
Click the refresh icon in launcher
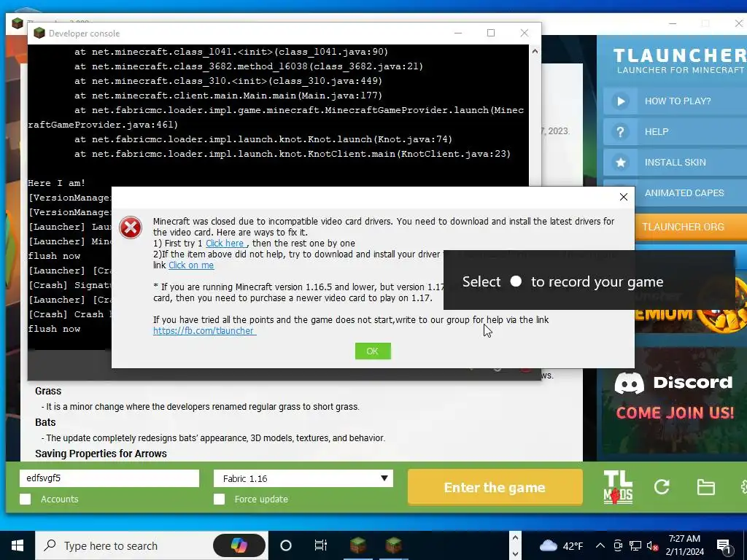click(x=662, y=486)
